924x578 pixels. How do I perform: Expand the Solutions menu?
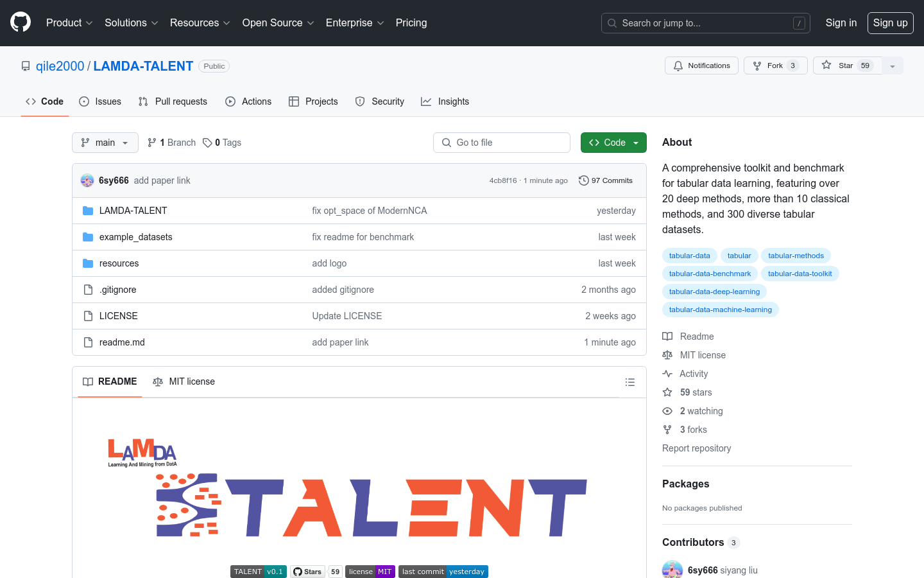click(x=132, y=22)
